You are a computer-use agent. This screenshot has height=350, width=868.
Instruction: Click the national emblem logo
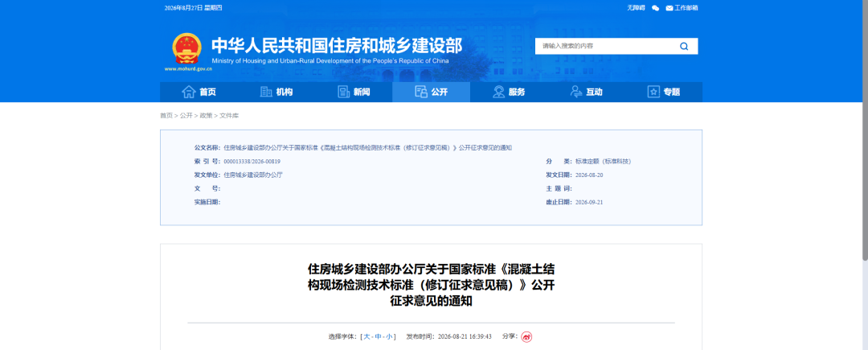[x=186, y=49]
